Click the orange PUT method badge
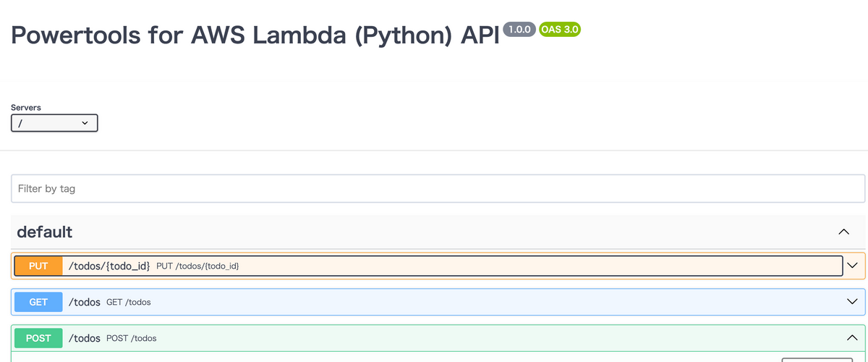This screenshot has width=868, height=362. pos(38,266)
